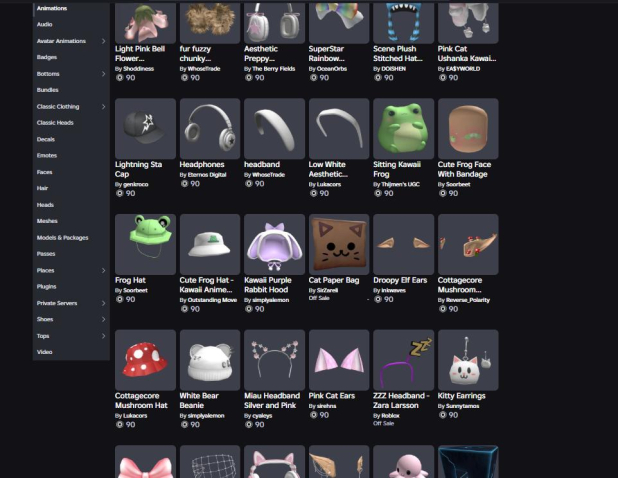Expand the Tops category arrow
Screen dimensions: 618x478
(x=103, y=336)
